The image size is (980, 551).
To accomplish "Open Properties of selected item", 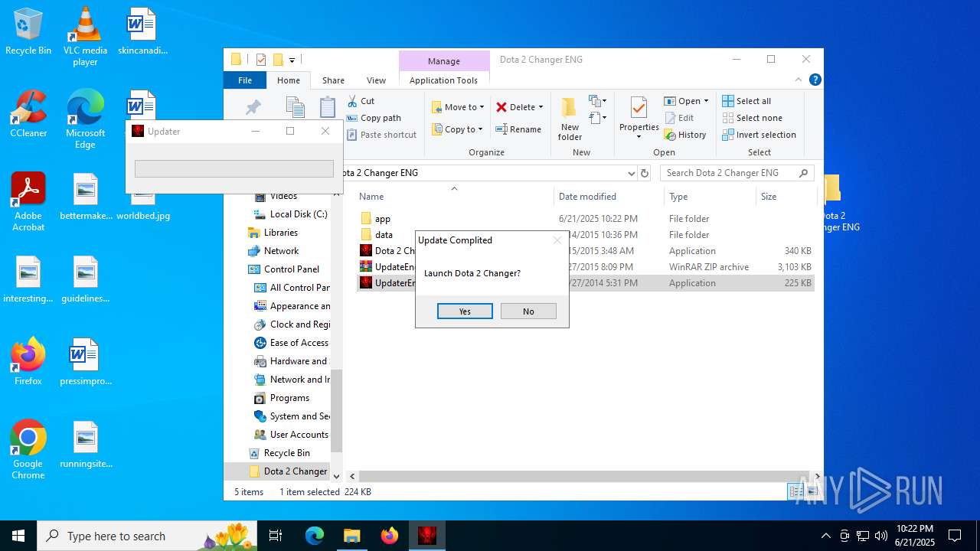I will tap(639, 119).
